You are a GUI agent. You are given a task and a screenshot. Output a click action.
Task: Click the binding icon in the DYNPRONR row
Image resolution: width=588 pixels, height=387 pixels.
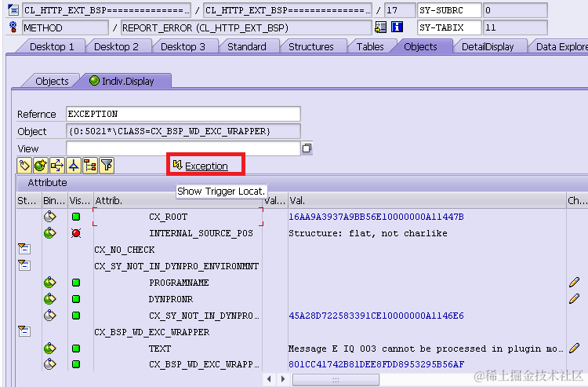(x=50, y=299)
